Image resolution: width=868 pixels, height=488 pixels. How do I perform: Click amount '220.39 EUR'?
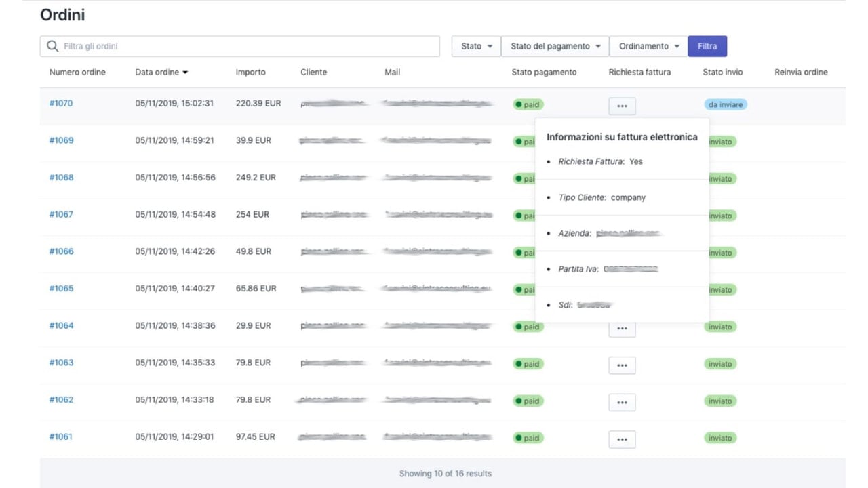point(258,104)
